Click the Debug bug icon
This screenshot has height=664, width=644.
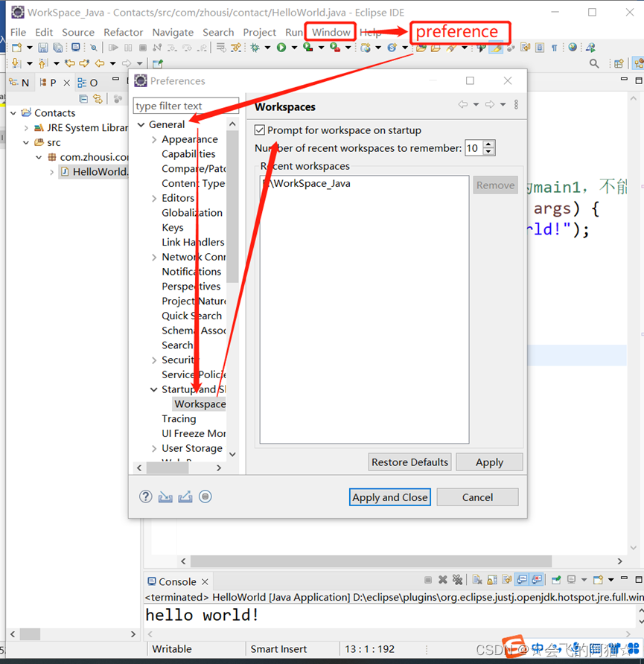[x=255, y=48]
